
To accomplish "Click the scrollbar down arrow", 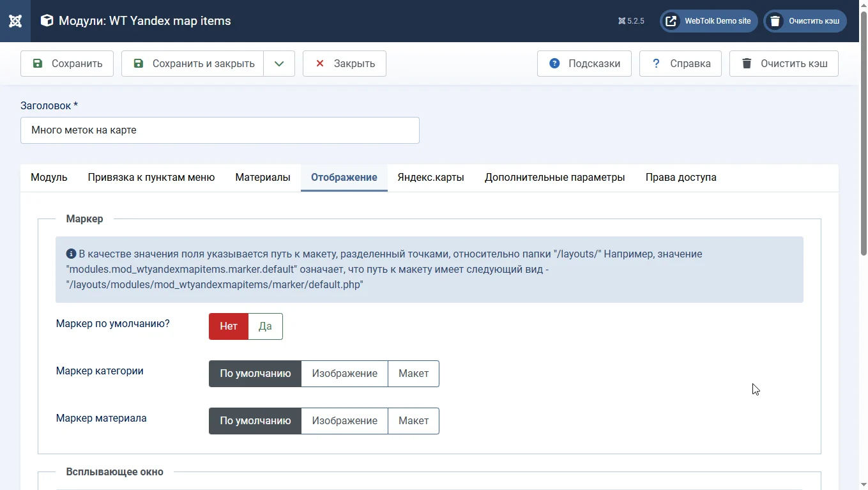I will tap(863, 484).
